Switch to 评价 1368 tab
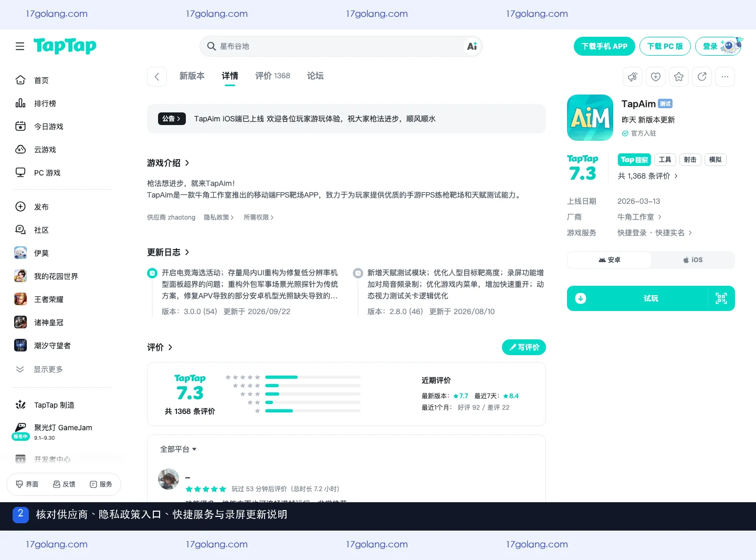 272,76
